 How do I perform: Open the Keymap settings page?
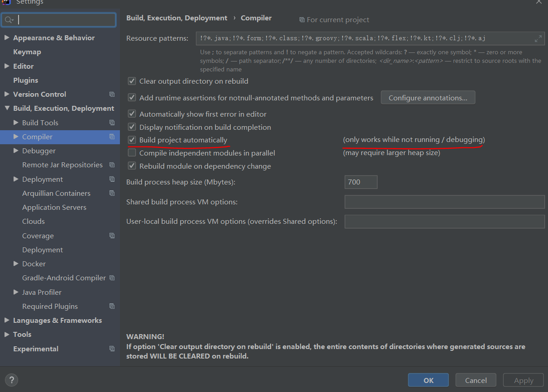(x=27, y=52)
